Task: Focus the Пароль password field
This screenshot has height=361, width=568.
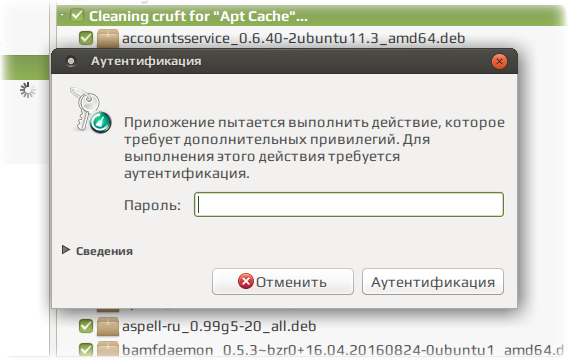Action: click(x=349, y=205)
